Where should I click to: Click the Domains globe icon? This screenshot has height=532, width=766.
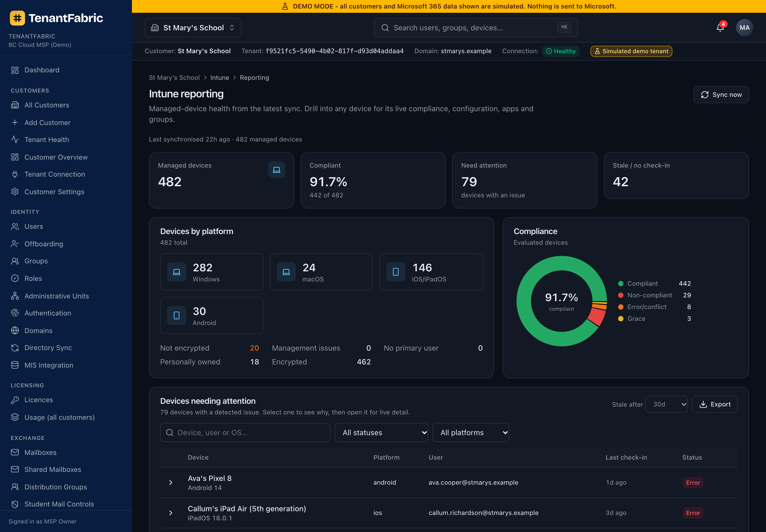pos(15,330)
